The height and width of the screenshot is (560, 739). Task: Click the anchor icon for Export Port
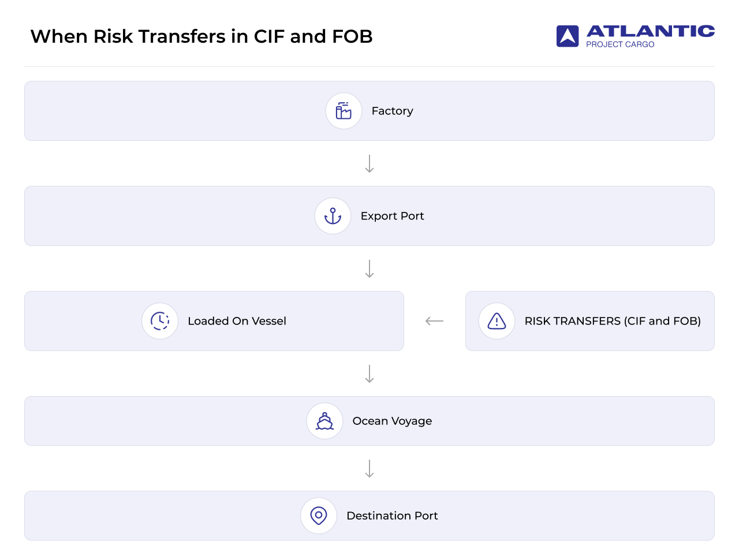point(333,216)
